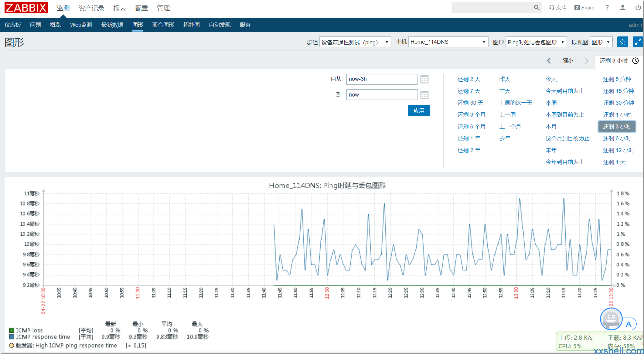Viewport: 644px width, 354px height.
Task: Open the 自从 calendar picker
Action: (424, 80)
